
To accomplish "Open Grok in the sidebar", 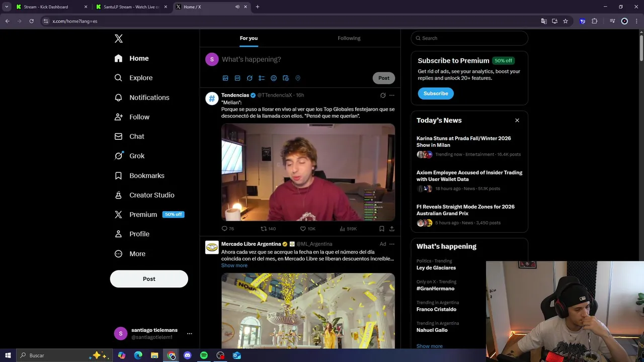I will point(129,156).
